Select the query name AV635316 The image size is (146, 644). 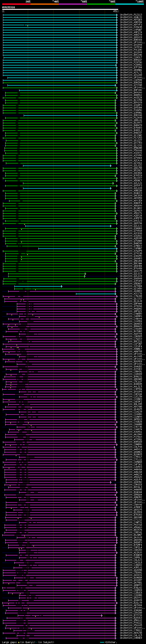(x=8, y=8)
